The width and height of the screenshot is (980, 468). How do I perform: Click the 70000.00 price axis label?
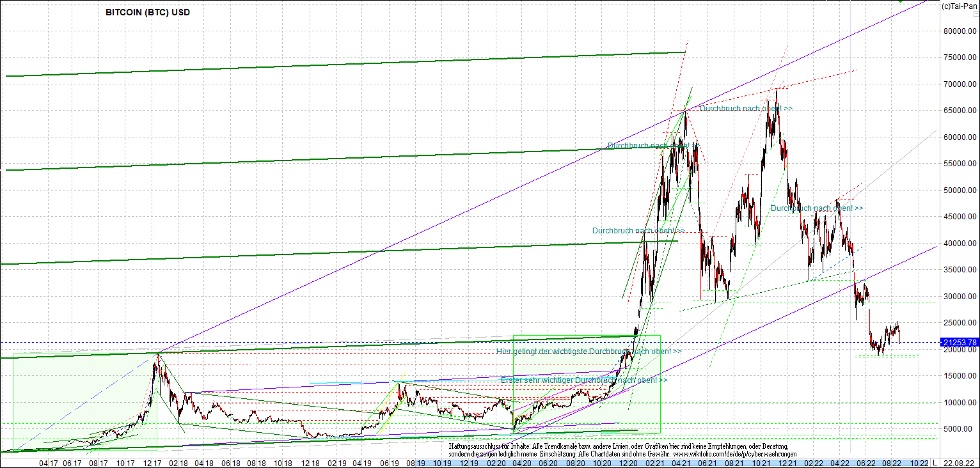pyautogui.click(x=960, y=84)
